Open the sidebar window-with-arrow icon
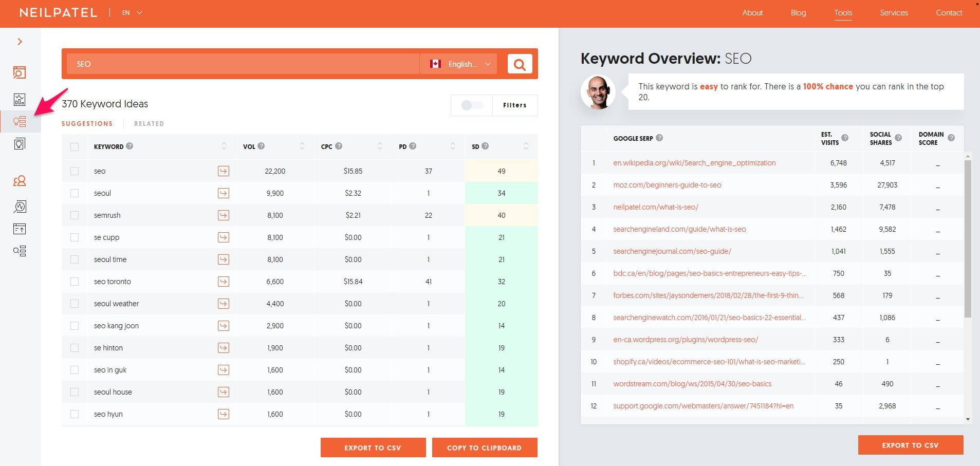Viewport: 980px width, 466px height. (x=20, y=229)
